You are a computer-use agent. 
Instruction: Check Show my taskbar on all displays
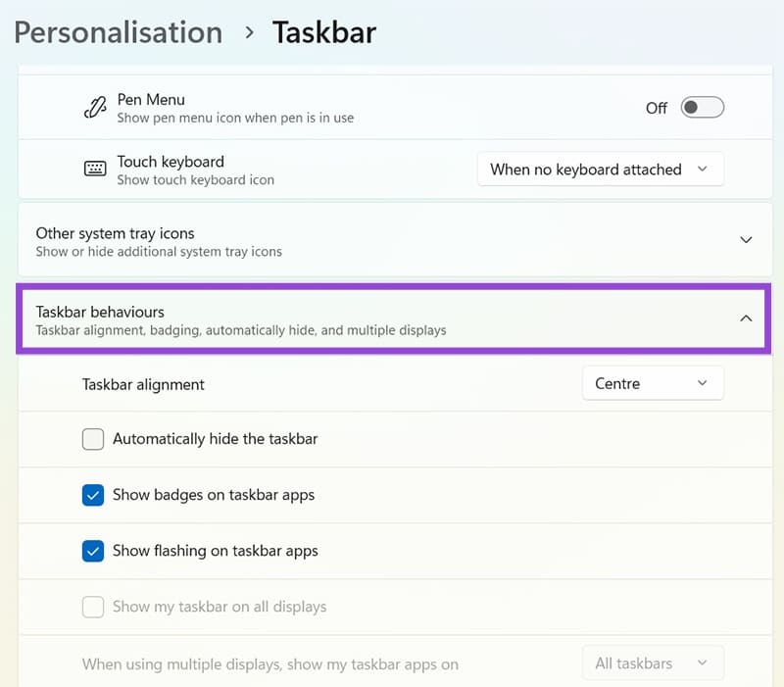93,607
